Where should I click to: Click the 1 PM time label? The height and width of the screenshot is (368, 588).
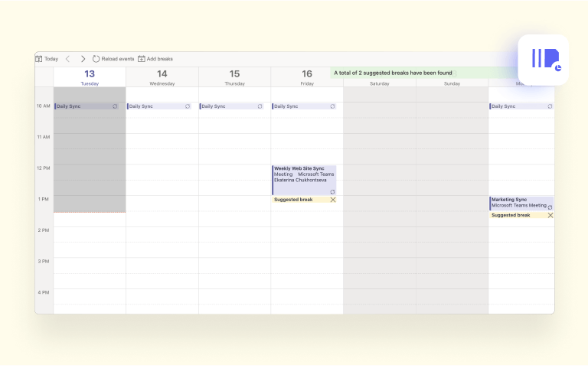(44, 200)
